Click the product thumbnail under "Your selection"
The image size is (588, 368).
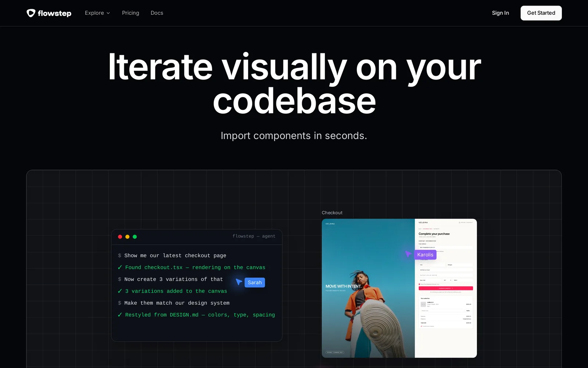[423, 304]
